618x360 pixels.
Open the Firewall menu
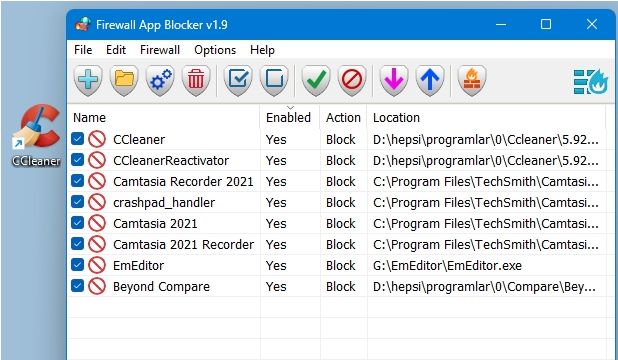[160, 50]
